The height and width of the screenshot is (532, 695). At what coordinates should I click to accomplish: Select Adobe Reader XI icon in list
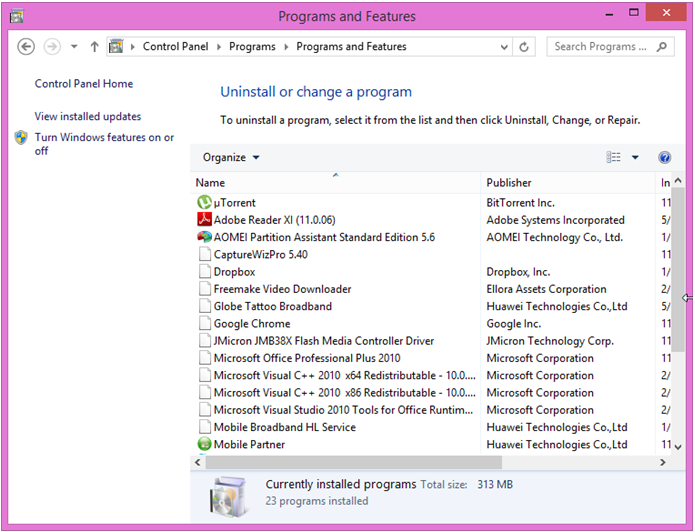click(x=204, y=219)
